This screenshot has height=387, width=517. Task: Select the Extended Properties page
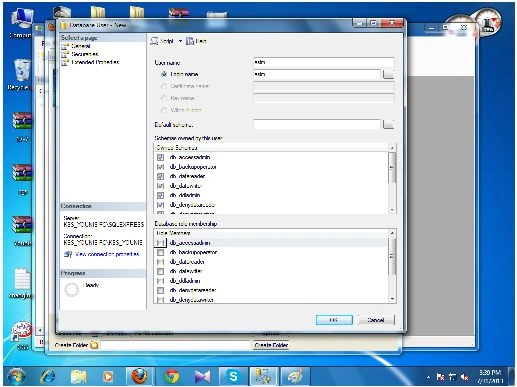click(95, 62)
